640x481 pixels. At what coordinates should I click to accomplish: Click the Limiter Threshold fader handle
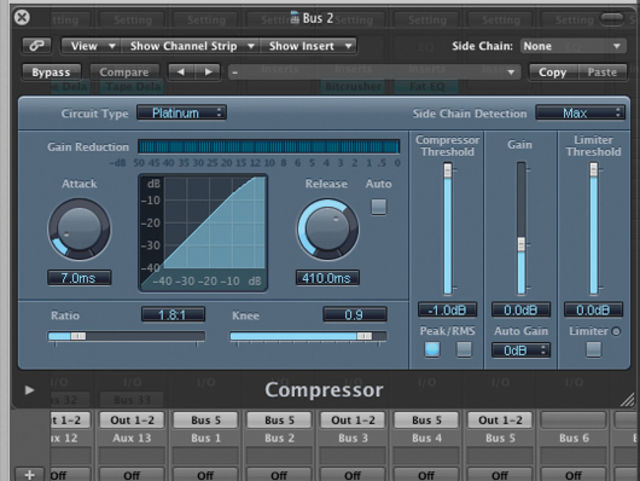(593, 170)
